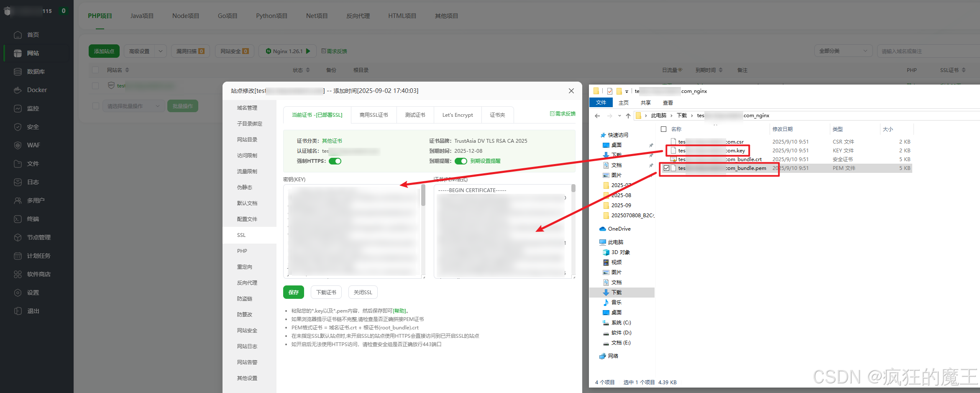This screenshot has height=393, width=980.
Task: Expand the 高级设置 dropdown arrow
Action: click(x=161, y=51)
